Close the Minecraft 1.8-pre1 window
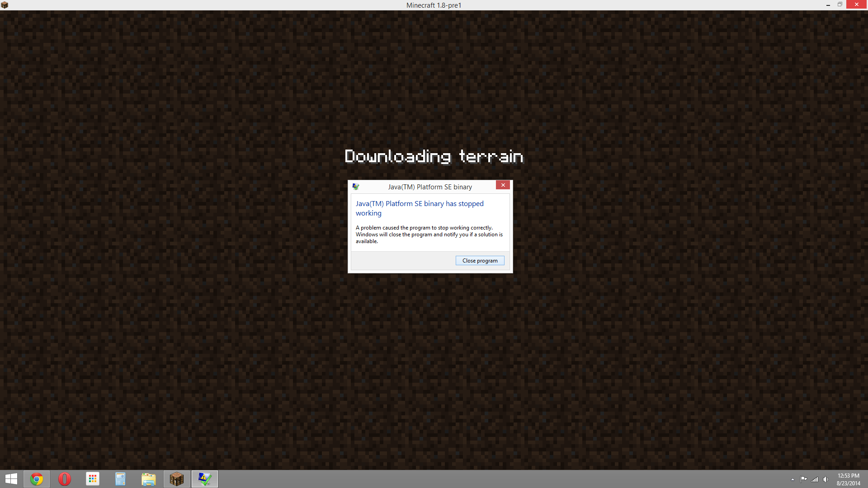 [856, 5]
